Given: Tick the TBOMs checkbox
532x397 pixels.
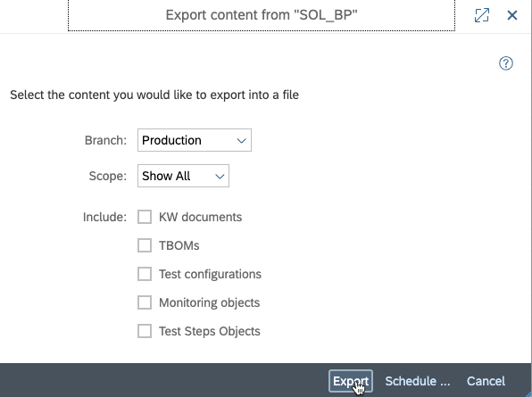Looking at the screenshot, I should point(145,245).
